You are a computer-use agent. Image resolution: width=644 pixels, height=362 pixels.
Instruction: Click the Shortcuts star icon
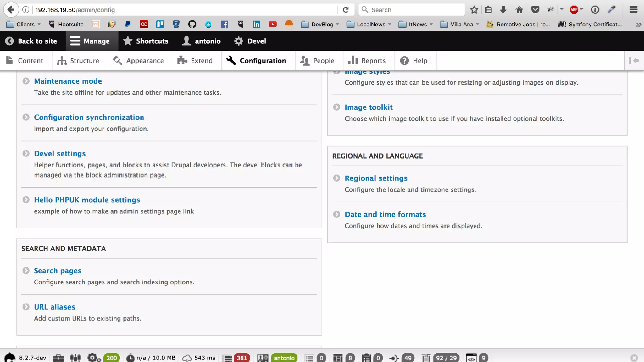tap(128, 41)
